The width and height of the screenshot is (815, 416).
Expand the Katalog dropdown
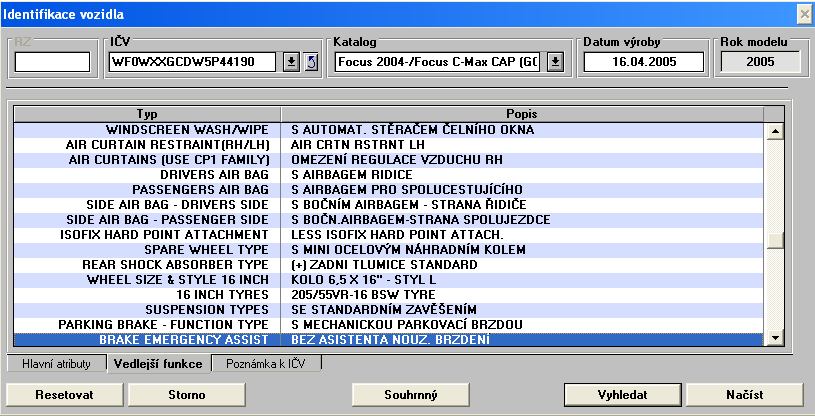(556, 63)
